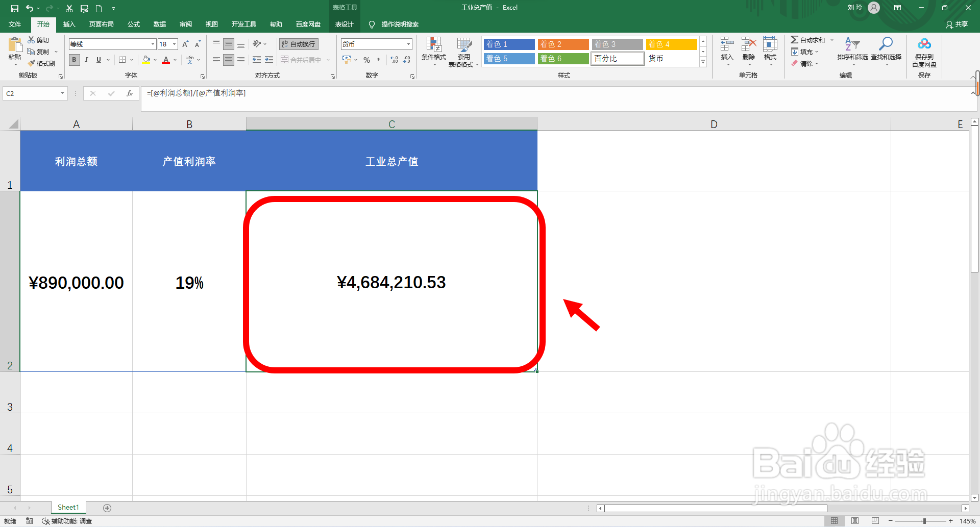Apply red font color with the A icon
The image size is (980, 527).
point(166,60)
